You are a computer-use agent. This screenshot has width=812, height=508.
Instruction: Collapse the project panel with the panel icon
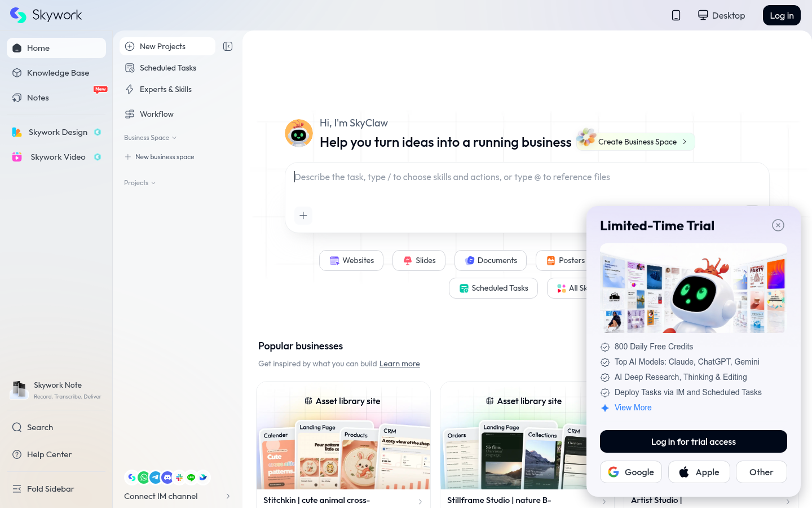pyautogui.click(x=228, y=46)
